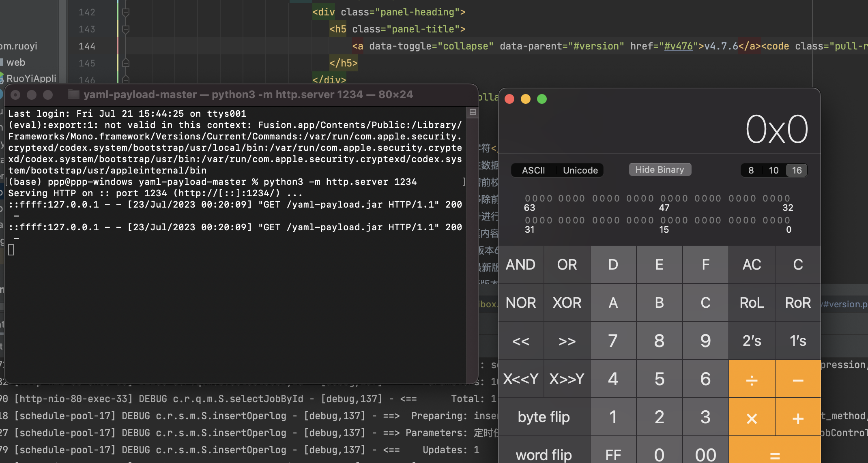Screen dimensions: 868x463
Task: Click the digit 5 key
Action: 660,379
